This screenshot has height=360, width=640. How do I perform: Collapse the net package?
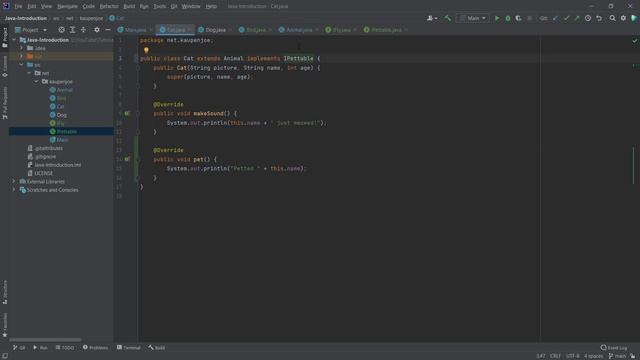coord(29,73)
